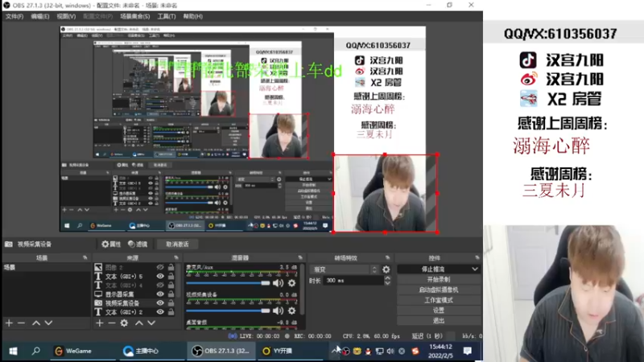Open source properties gear in 来源 panel

click(124, 323)
